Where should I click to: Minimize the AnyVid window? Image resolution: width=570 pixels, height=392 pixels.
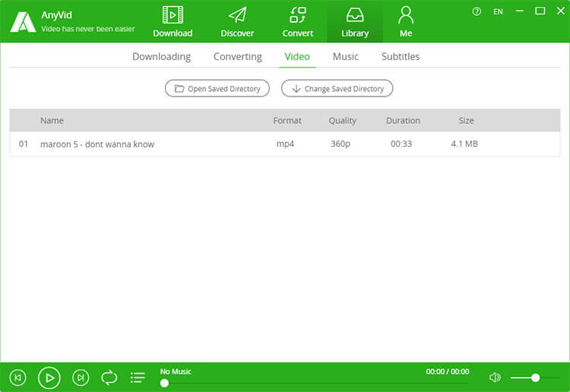(x=520, y=11)
